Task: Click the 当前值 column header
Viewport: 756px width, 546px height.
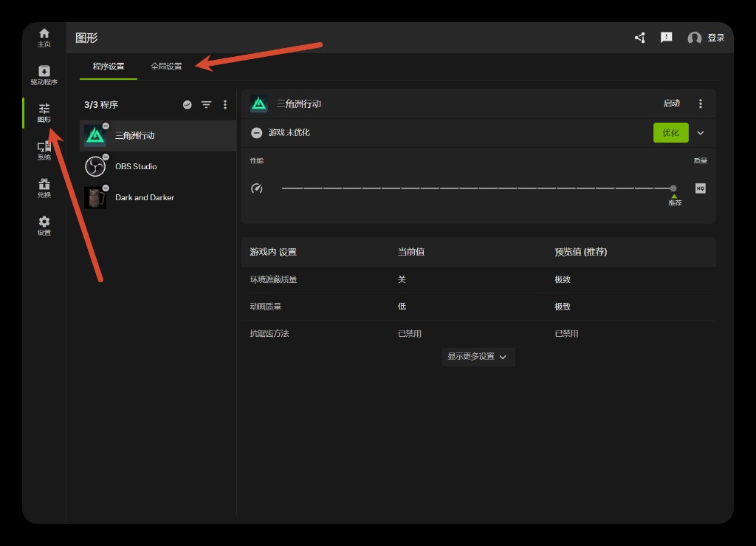Action: point(410,252)
